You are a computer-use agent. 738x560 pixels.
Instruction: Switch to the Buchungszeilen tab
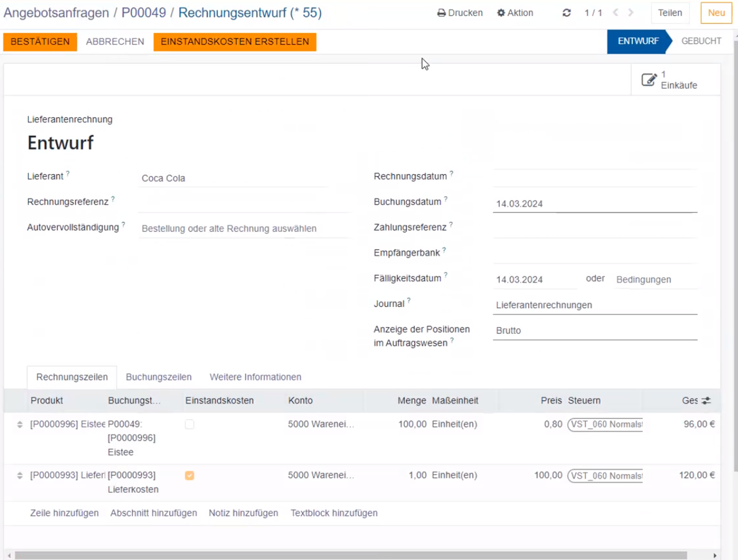click(x=159, y=377)
